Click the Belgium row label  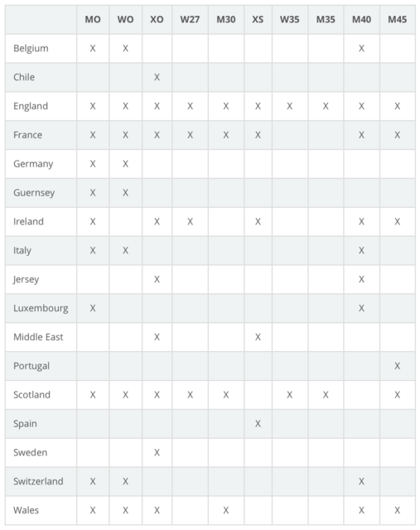click(31, 48)
